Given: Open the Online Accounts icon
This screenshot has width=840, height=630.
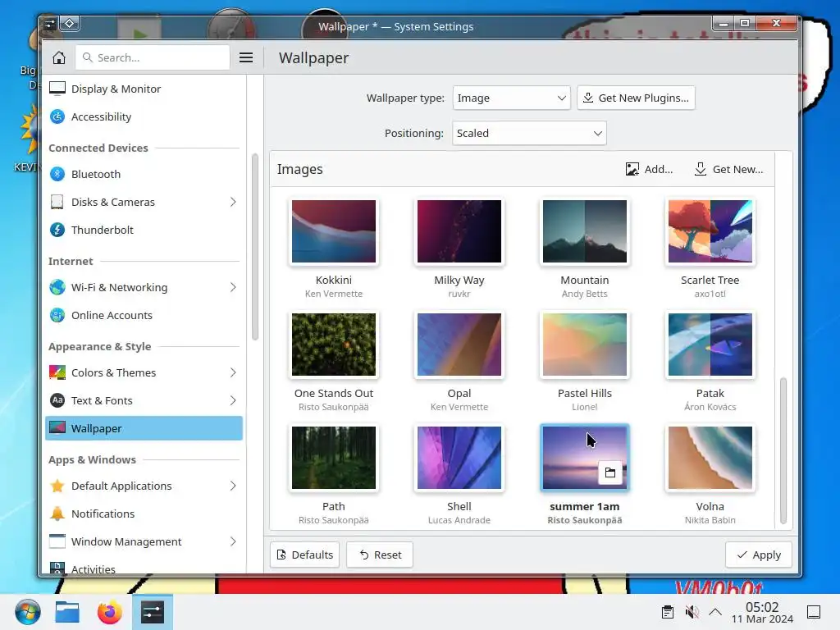Looking at the screenshot, I should 57,315.
